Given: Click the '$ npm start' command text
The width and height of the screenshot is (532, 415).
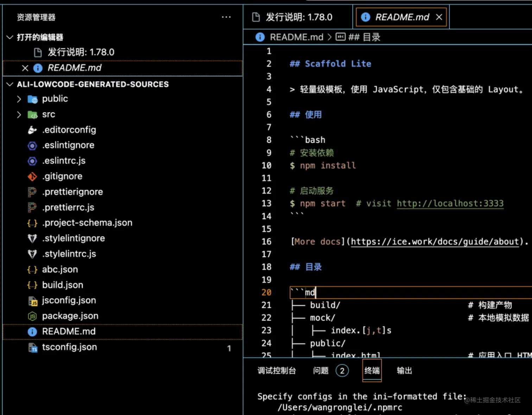Looking at the screenshot, I should 317,203.
